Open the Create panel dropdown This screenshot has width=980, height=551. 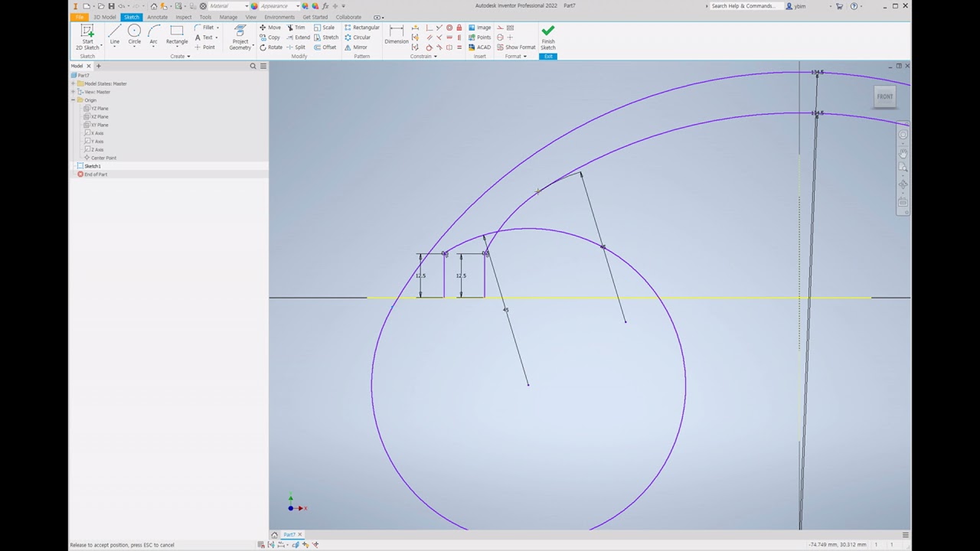tap(180, 56)
